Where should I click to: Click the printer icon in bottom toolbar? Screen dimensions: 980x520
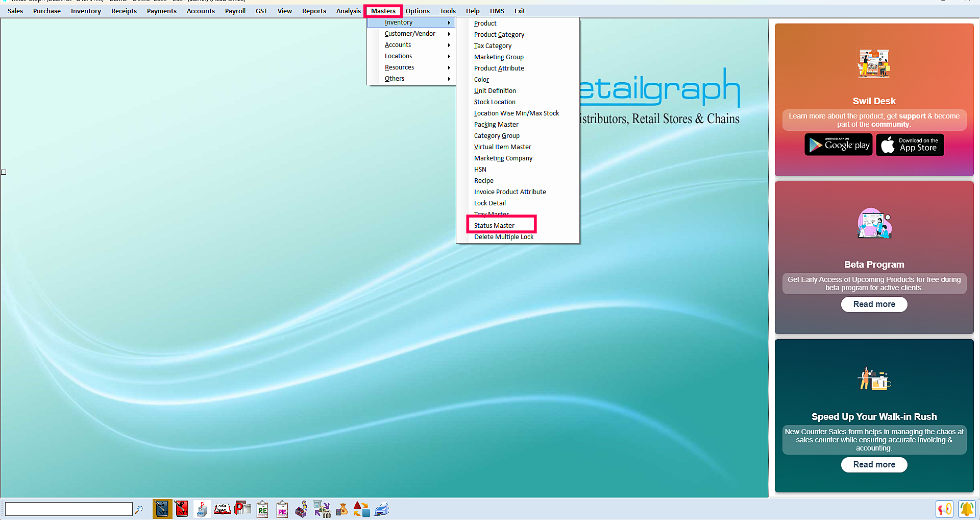pos(382,509)
